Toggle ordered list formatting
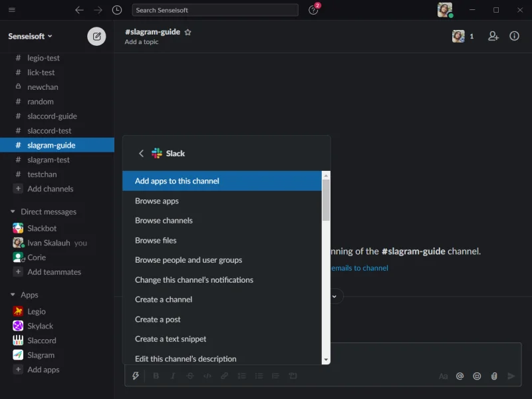 (x=241, y=376)
